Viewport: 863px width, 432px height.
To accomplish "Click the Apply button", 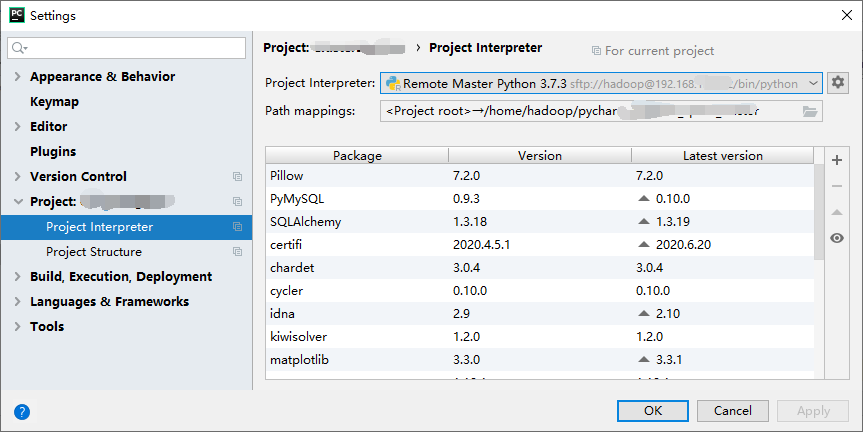I will point(813,411).
